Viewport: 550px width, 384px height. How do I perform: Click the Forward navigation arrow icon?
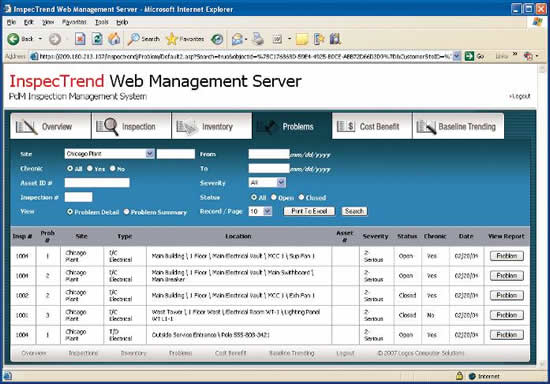tap(54, 39)
